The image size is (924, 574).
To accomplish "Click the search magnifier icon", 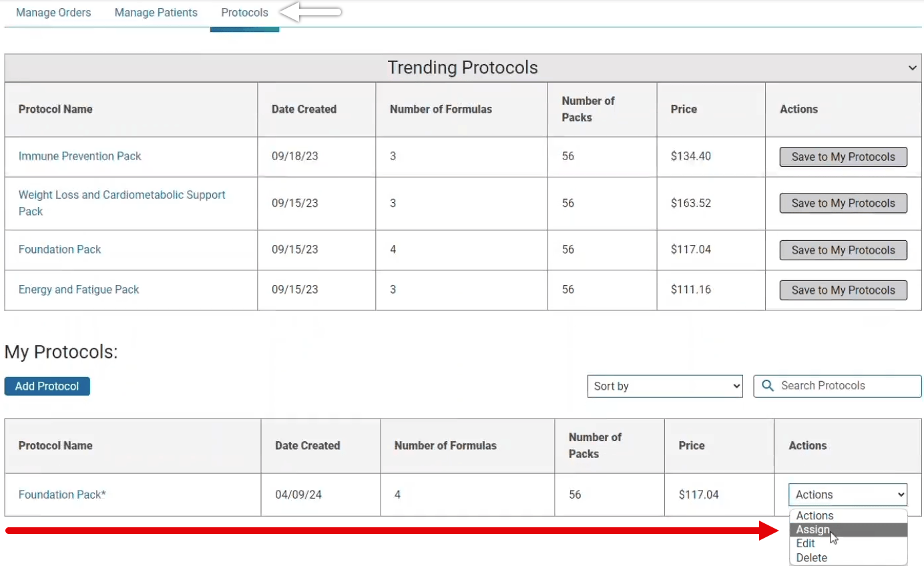I will 768,386.
